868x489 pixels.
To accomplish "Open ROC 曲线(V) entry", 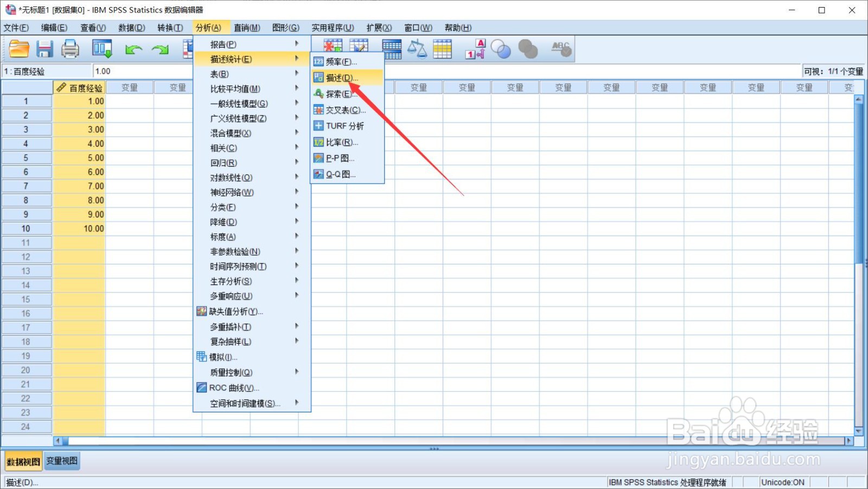I will (x=252, y=388).
